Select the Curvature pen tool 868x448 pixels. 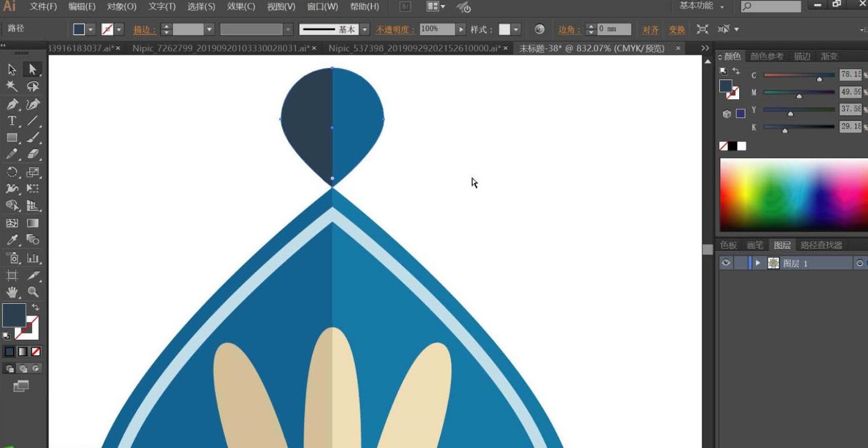[x=32, y=104]
